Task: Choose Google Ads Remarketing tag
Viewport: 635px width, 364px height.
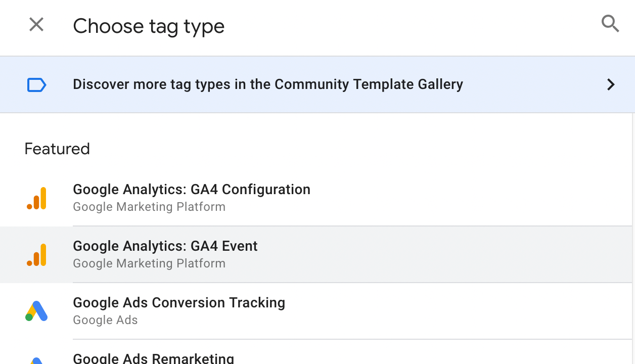Action: click(154, 358)
